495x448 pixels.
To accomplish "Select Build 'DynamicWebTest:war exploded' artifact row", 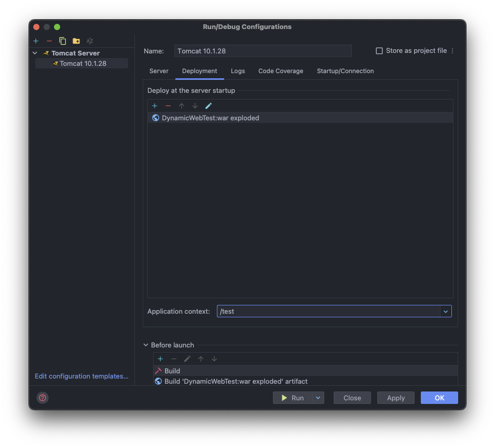I will click(306, 382).
